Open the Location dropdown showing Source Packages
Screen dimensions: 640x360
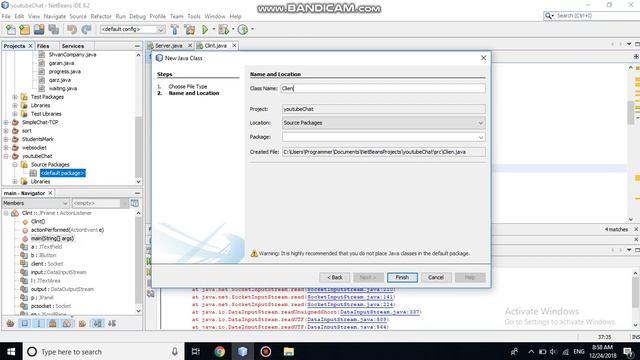(x=383, y=122)
